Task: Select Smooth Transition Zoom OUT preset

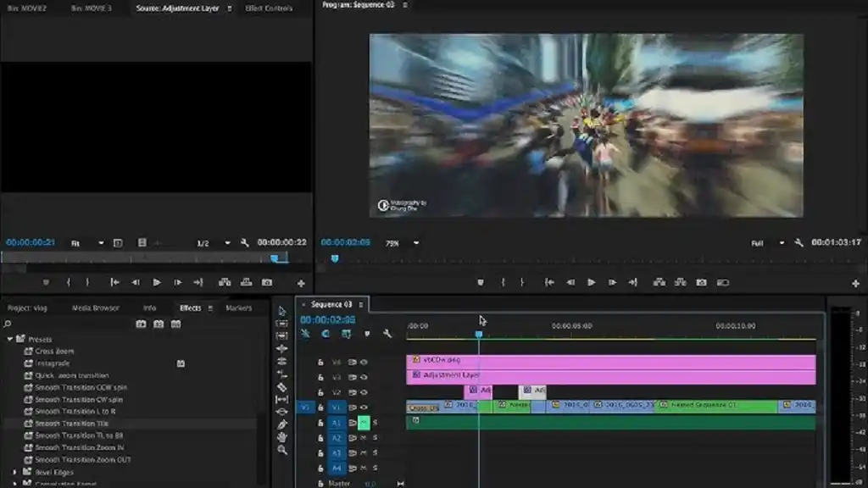Action: [83, 459]
